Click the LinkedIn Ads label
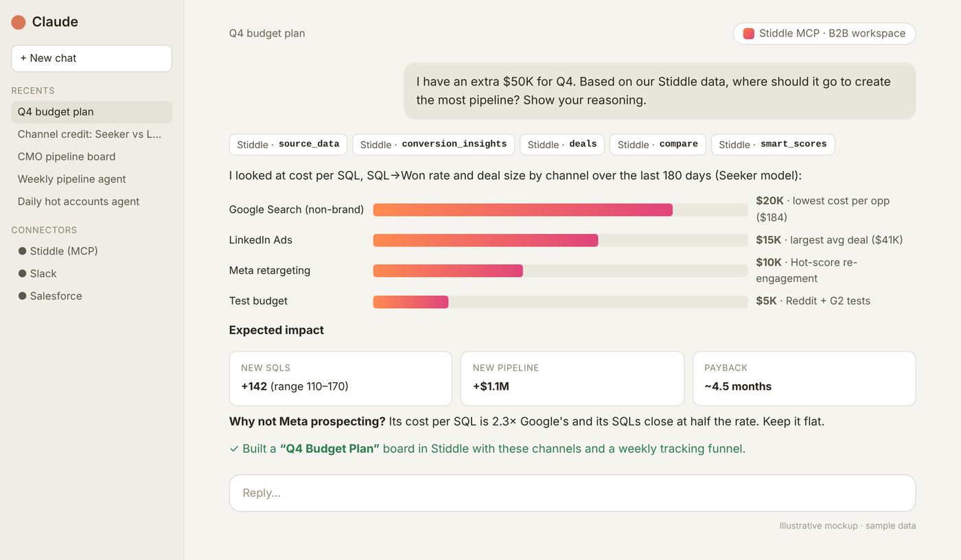 (261, 240)
